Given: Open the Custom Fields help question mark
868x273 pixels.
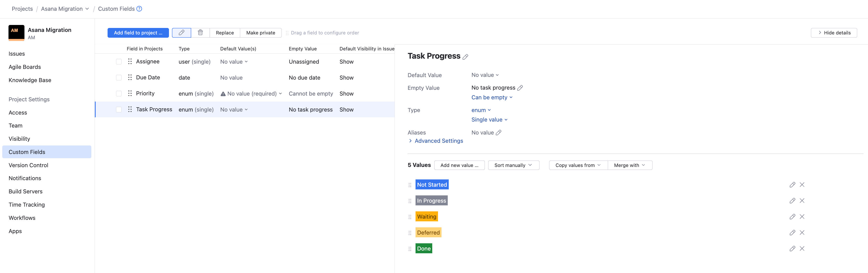Looking at the screenshot, I should (x=139, y=8).
